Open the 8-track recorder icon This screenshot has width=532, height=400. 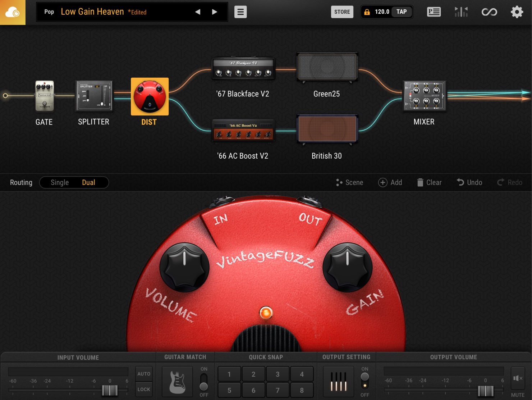tap(461, 12)
